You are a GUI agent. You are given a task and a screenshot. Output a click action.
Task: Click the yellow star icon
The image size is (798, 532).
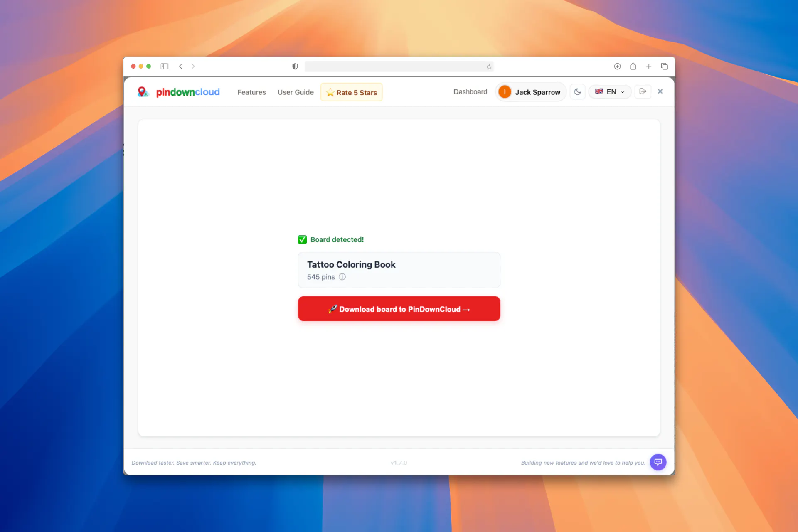coord(330,93)
